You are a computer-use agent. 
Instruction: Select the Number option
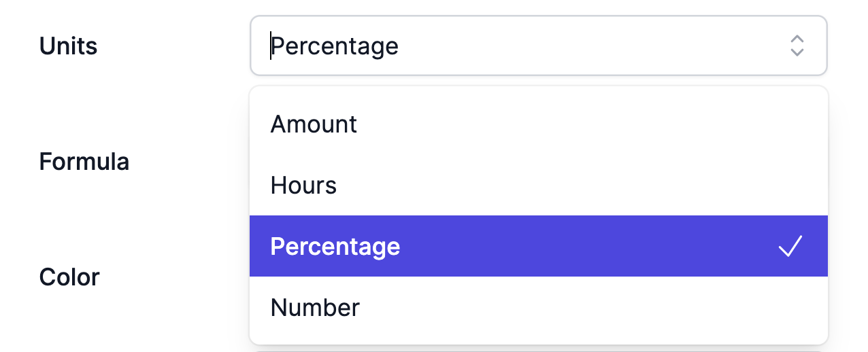(x=539, y=307)
